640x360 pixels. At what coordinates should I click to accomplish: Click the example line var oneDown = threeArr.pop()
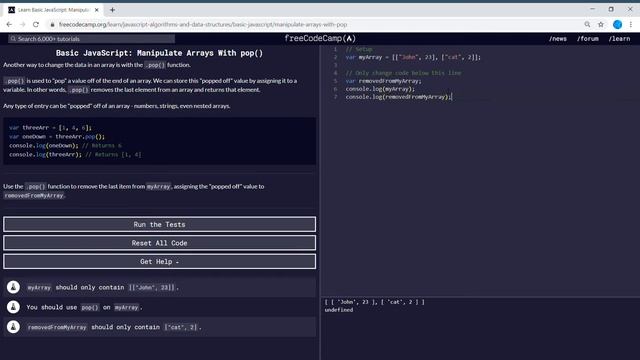pyautogui.click(x=57, y=137)
